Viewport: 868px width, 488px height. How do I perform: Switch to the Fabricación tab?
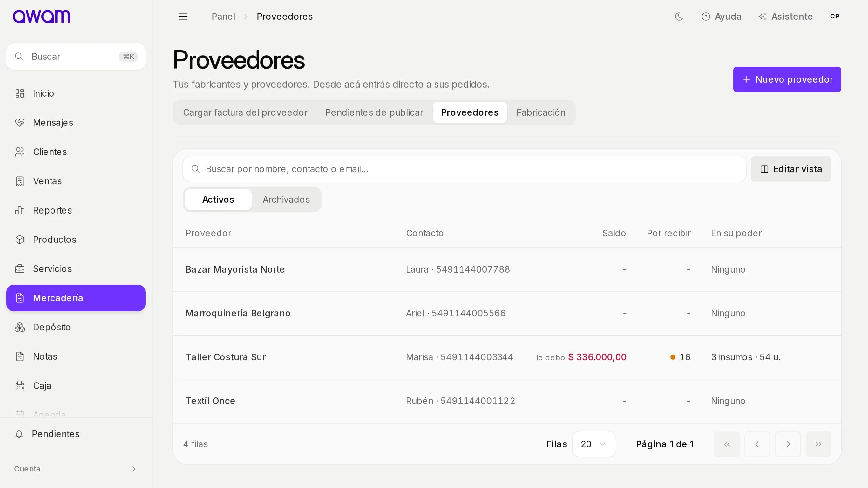tap(541, 112)
